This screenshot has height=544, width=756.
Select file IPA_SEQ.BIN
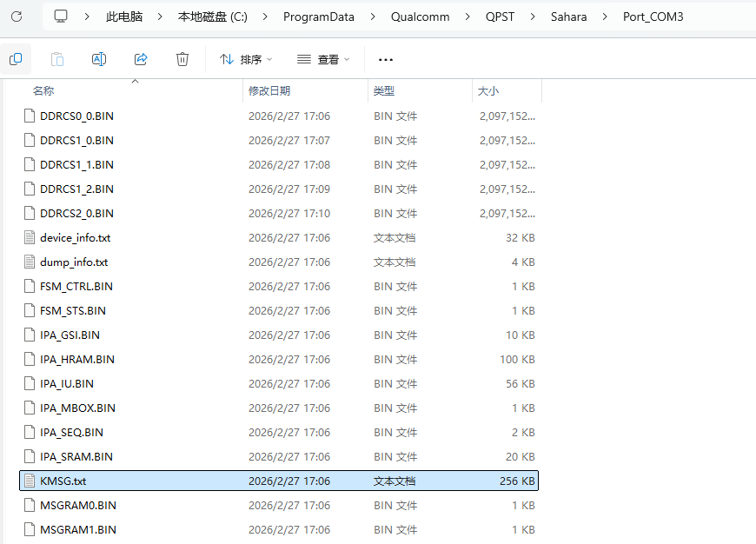[279, 433]
